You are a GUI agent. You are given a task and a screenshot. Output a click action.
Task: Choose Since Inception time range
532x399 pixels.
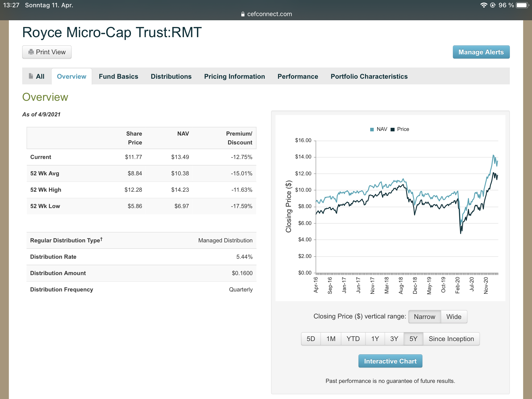click(451, 339)
